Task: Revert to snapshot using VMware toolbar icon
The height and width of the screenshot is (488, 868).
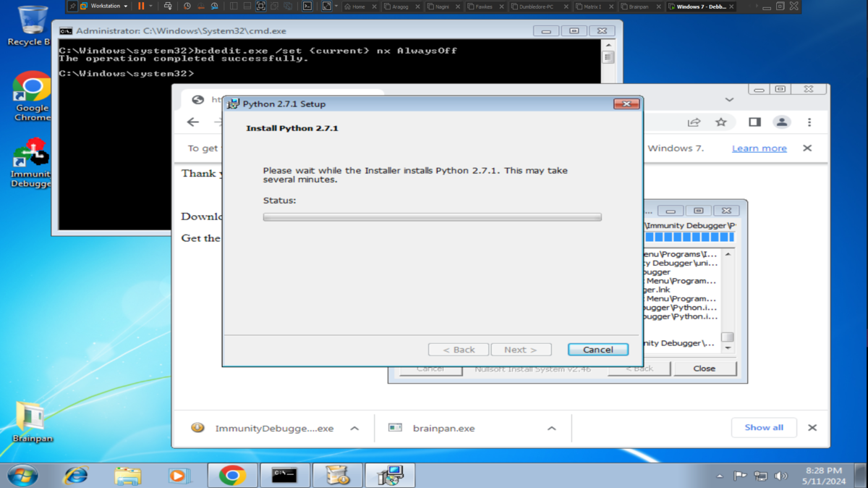Action: point(201,6)
